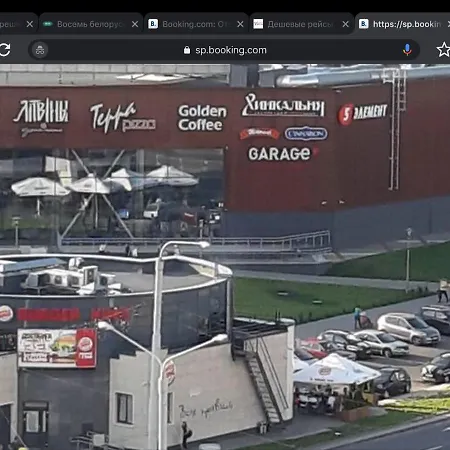Click the padlock icon beside sp.booking.com
The height and width of the screenshot is (450, 450).
187,50
